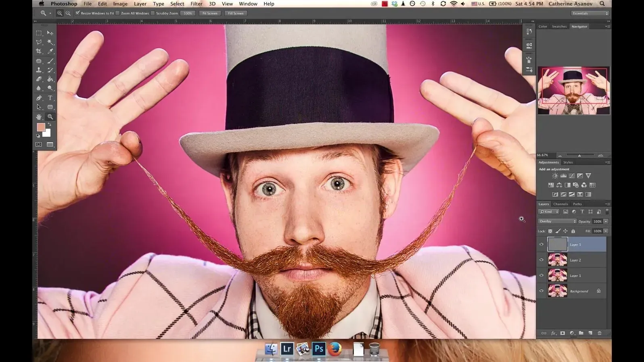Open Lightroom from the Dock

287,349
